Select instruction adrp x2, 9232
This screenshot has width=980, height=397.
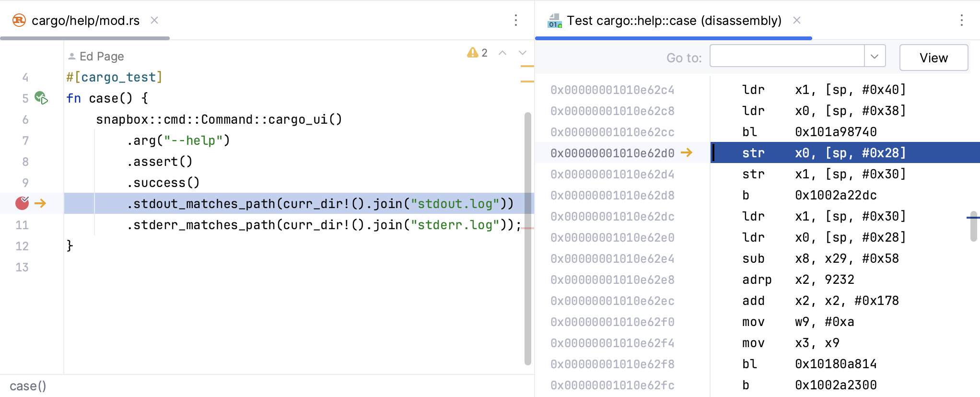798,280
